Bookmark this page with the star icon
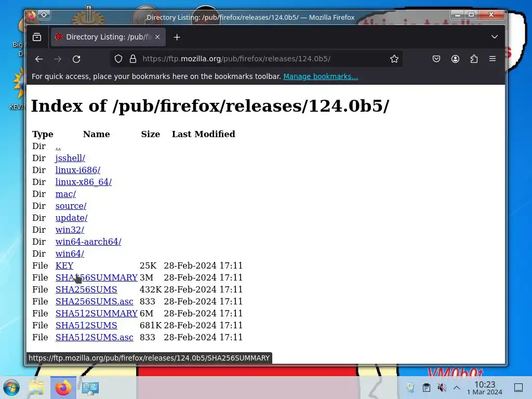 click(x=394, y=59)
